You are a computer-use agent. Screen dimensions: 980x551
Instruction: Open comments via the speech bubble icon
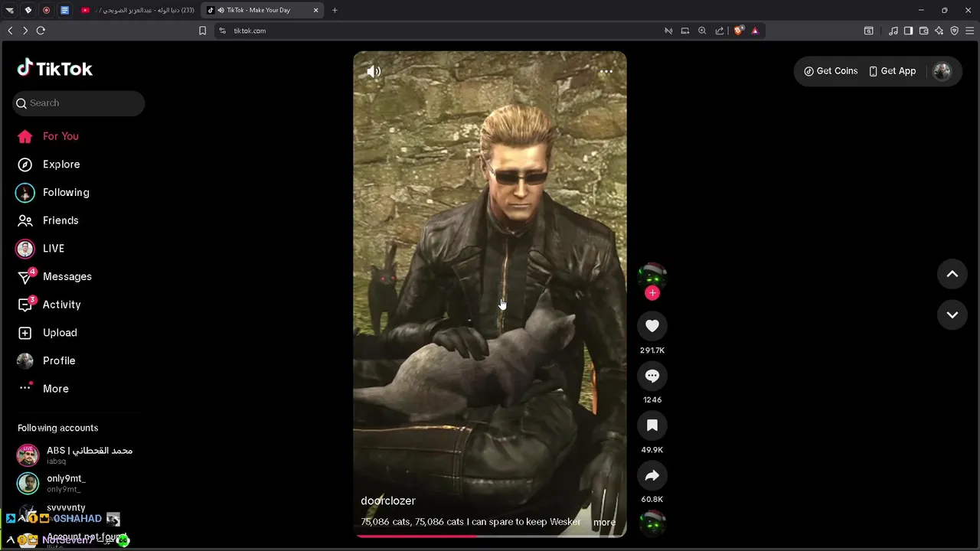652,376
